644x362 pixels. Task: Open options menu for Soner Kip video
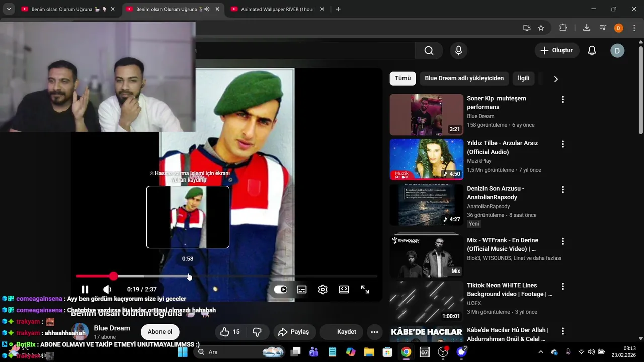click(x=563, y=100)
